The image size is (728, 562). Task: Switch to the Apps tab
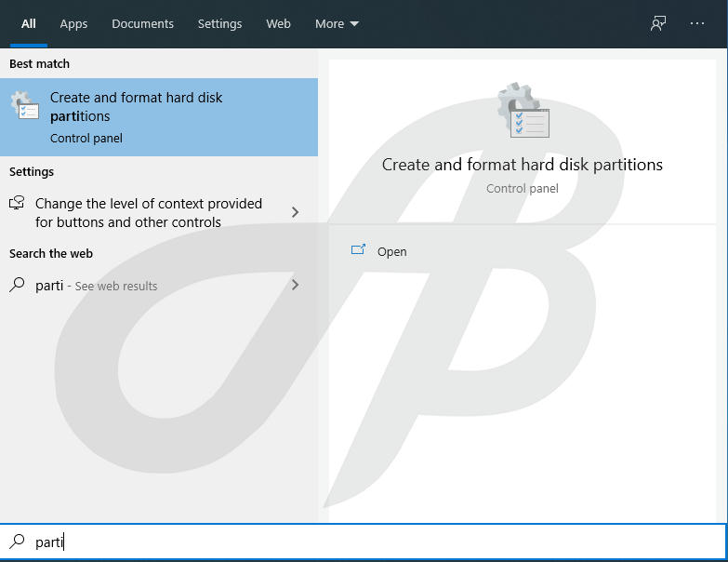pyautogui.click(x=73, y=24)
